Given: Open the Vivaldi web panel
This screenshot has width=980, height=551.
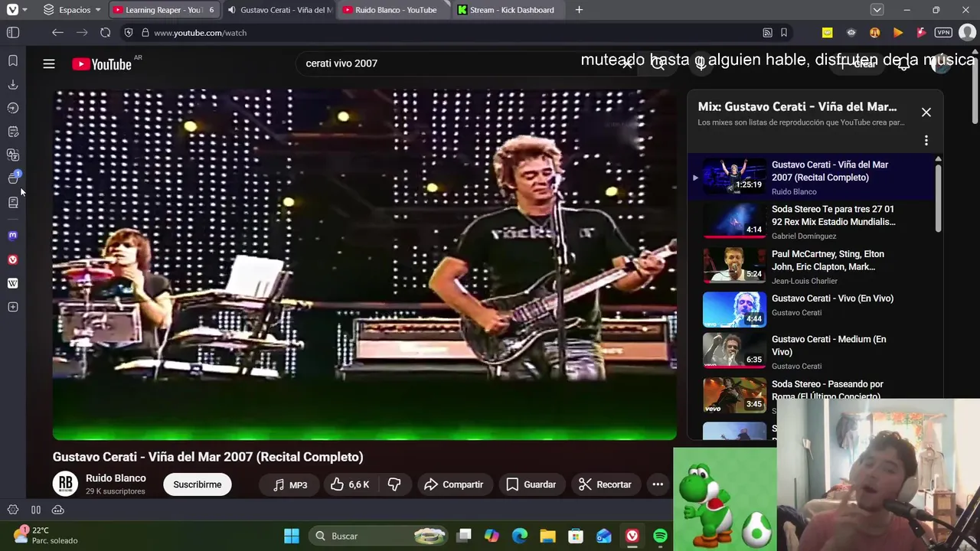Looking at the screenshot, I should (x=12, y=259).
